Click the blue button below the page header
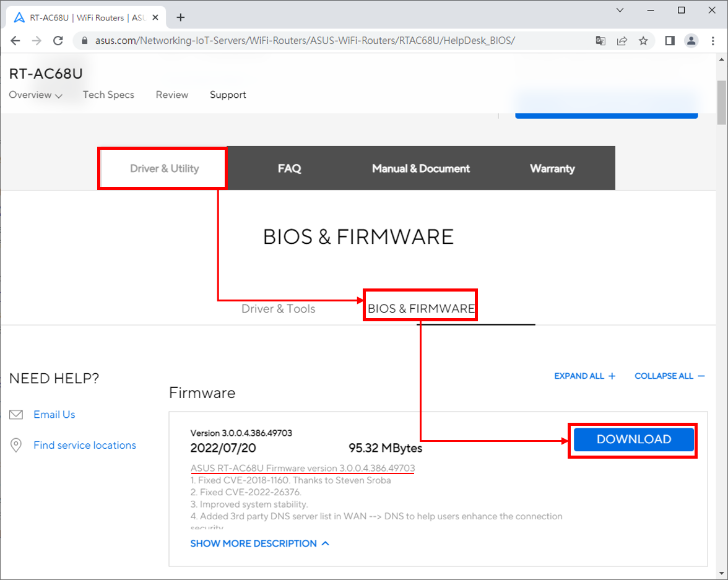This screenshot has width=728, height=580. (x=607, y=115)
